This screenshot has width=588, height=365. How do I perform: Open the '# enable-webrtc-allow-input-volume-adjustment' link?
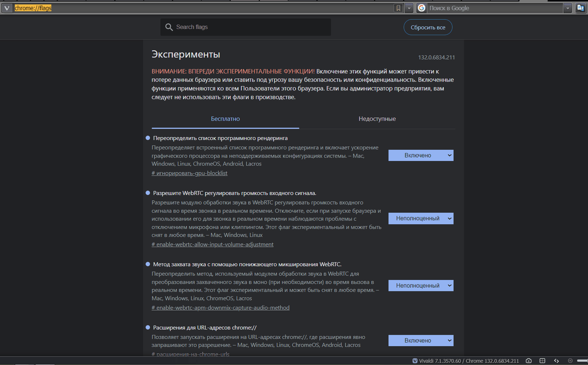tap(213, 245)
